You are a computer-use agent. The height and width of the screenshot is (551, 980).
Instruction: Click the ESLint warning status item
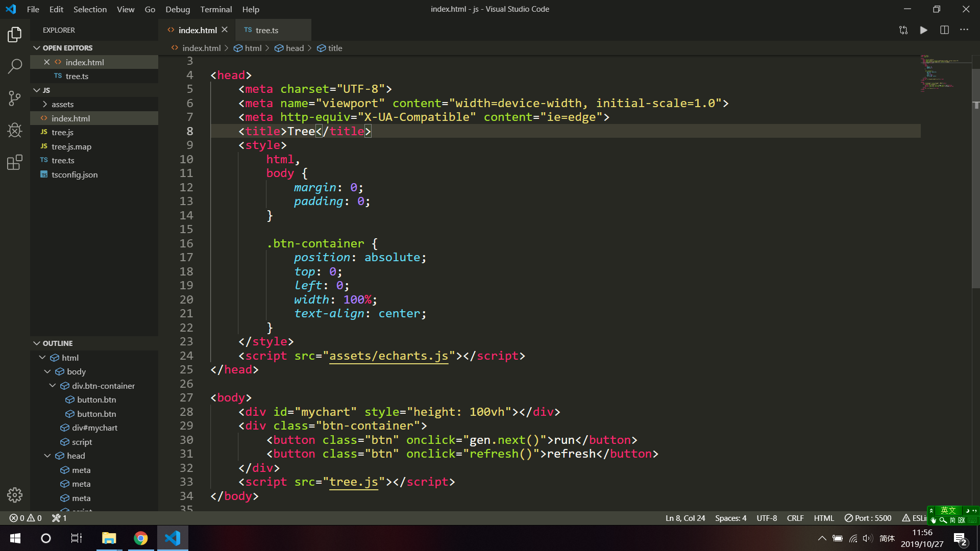(914, 518)
